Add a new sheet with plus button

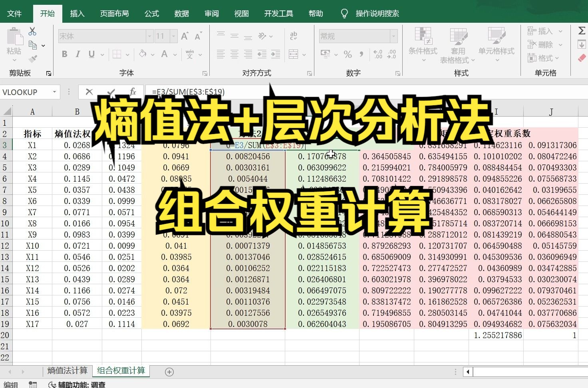(x=169, y=372)
